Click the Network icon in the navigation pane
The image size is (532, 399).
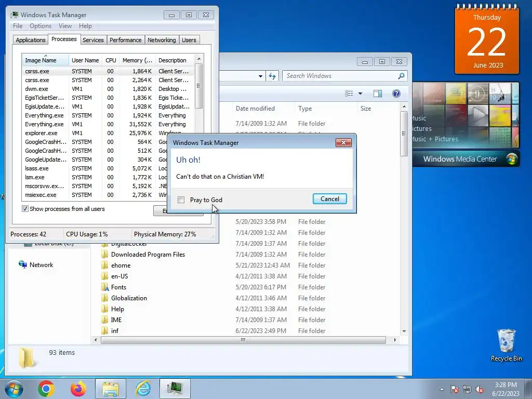click(23, 264)
